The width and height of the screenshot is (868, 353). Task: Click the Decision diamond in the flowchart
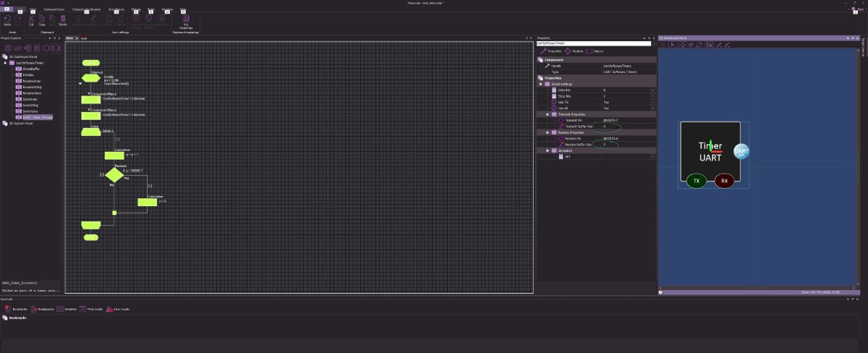click(114, 174)
